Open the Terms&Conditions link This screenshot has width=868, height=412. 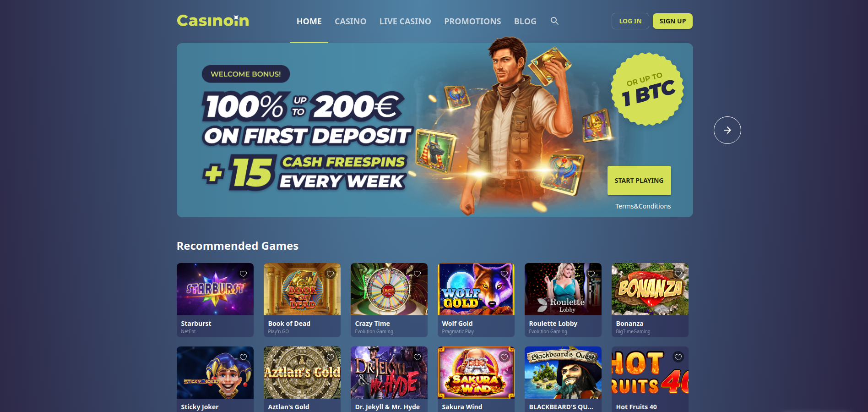(x=643, y=206)
